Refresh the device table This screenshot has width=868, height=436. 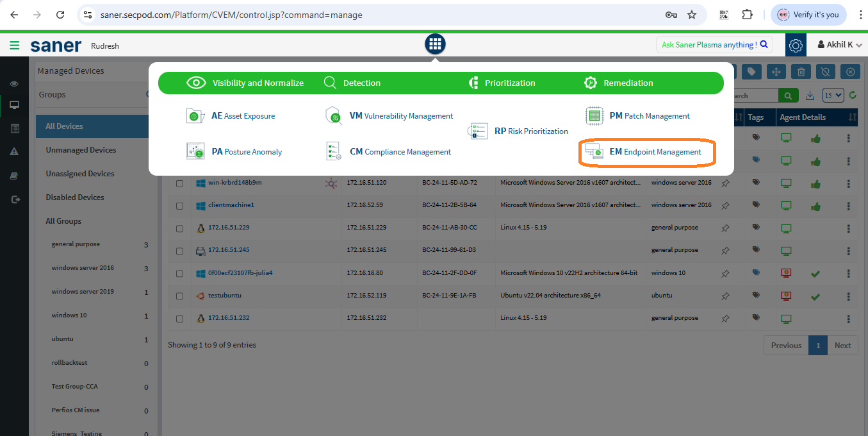(853, 96)
